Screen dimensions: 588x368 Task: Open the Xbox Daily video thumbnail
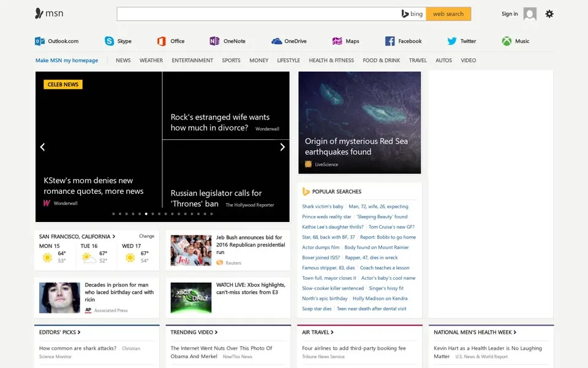[x=191, y=298]
